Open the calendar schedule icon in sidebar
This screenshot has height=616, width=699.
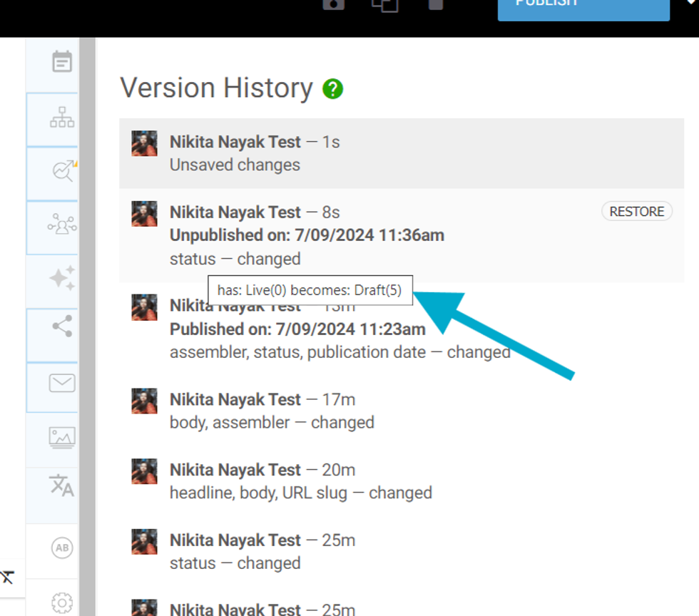point(62,62)
